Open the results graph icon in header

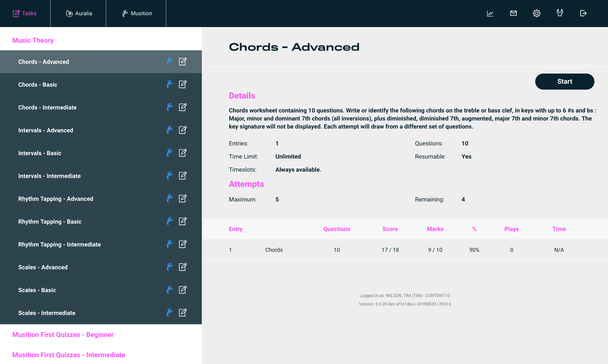click(x=490, y=13)
